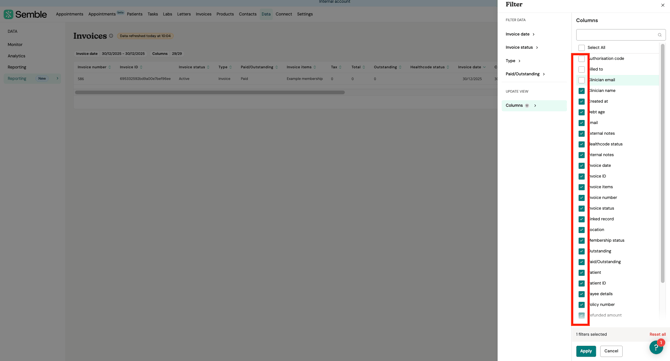
Task: Expand the Reporting New sidebar chevron
Action: pos(57,79)
